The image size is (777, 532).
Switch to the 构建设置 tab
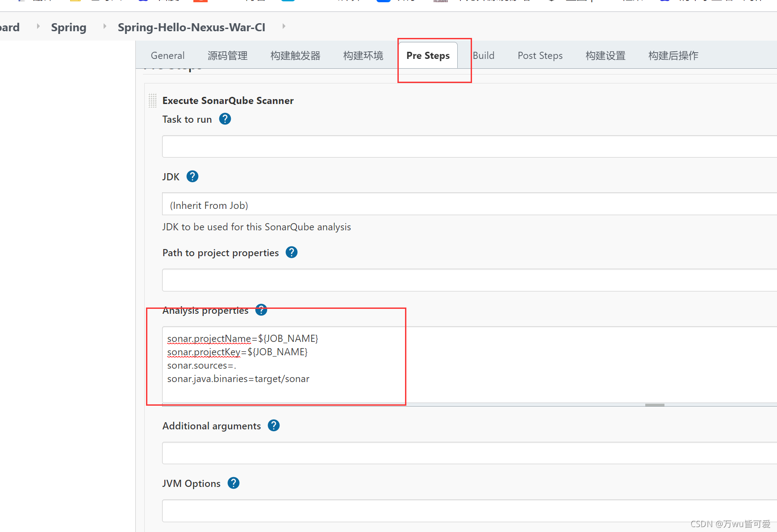(605, 55)
